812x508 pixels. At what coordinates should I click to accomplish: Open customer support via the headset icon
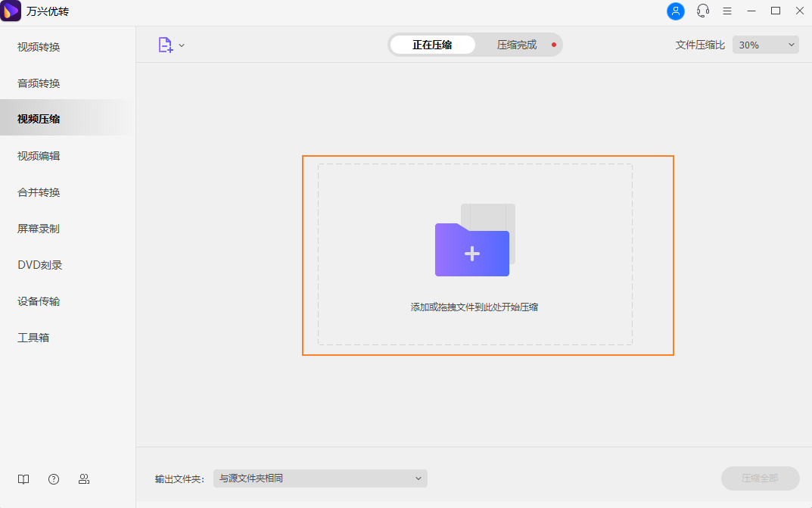[702, 11]
